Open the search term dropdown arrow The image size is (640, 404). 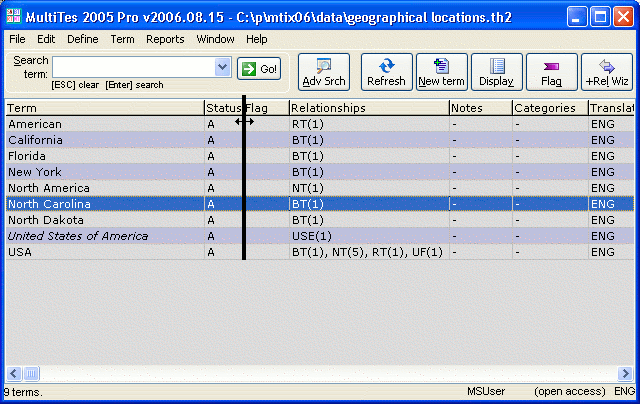222,67
